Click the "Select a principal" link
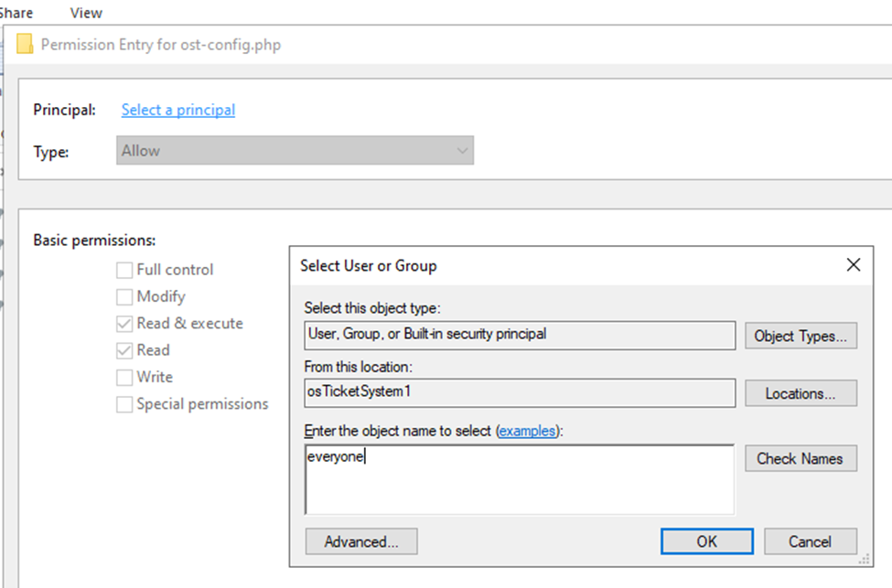892x588 pixels. pos(177,109)
